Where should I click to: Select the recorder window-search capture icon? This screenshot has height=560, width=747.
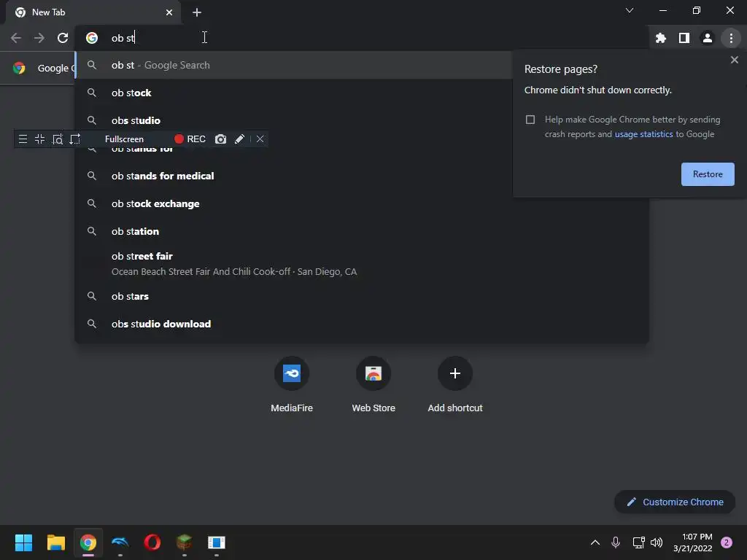point(57,139)
